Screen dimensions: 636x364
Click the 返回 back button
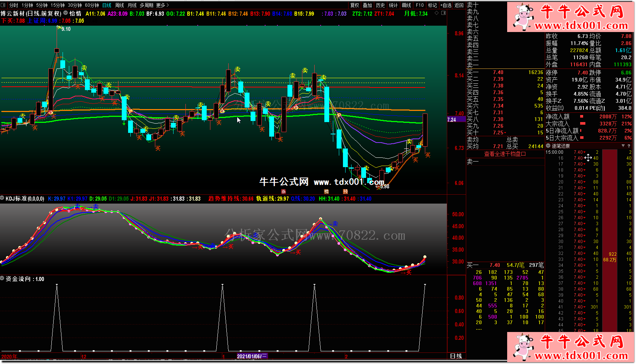pyautogui.click(x=459, y=5)
